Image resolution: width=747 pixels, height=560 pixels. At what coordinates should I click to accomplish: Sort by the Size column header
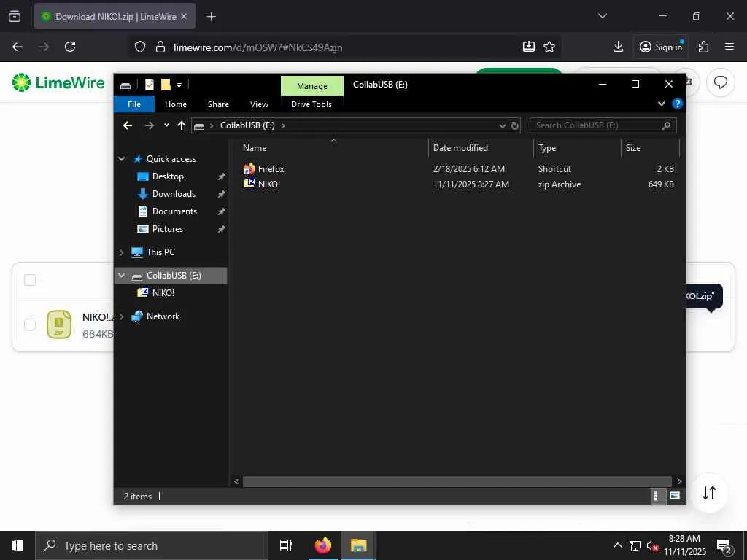650,148
